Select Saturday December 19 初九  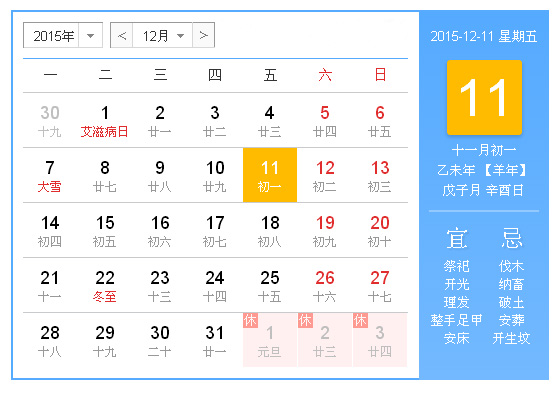click(325, 231)
